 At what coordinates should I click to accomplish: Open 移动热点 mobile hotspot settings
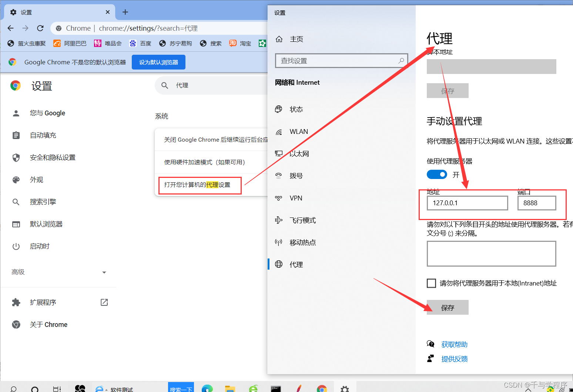(x=302, y=242)
